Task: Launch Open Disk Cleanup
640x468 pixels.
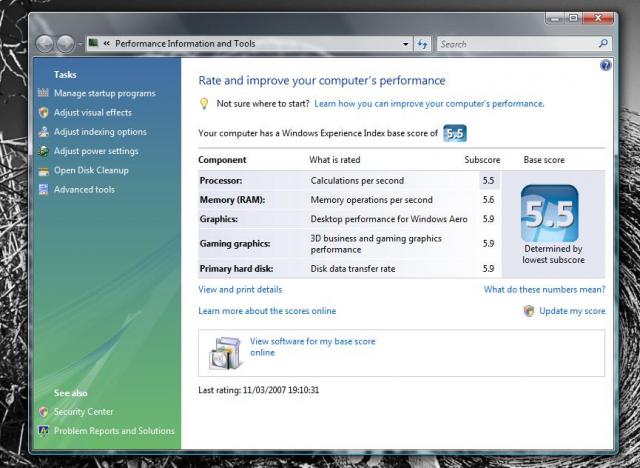Action: click(x=91, y=170)
